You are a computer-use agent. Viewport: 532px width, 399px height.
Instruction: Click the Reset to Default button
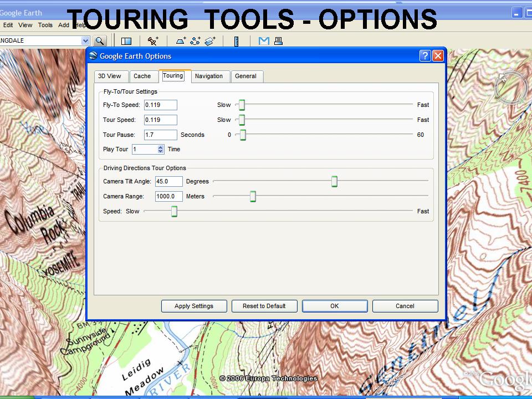point(264,306)
